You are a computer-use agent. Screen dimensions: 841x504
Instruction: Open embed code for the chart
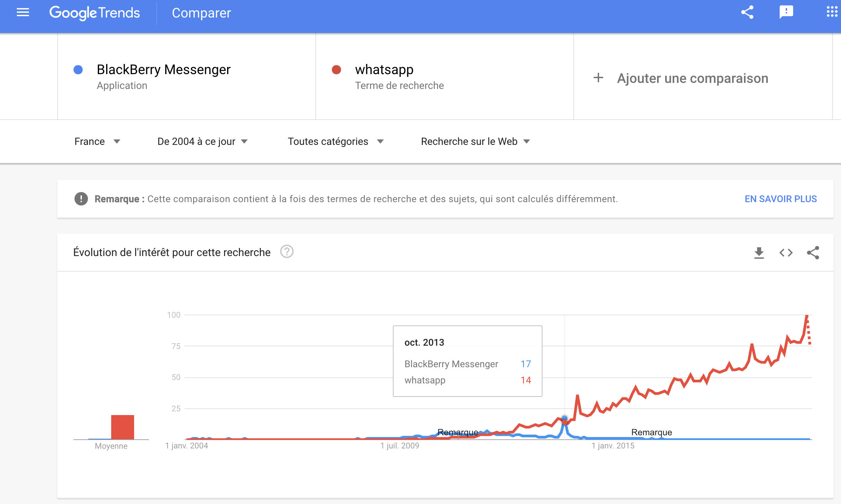coord(786,253)
